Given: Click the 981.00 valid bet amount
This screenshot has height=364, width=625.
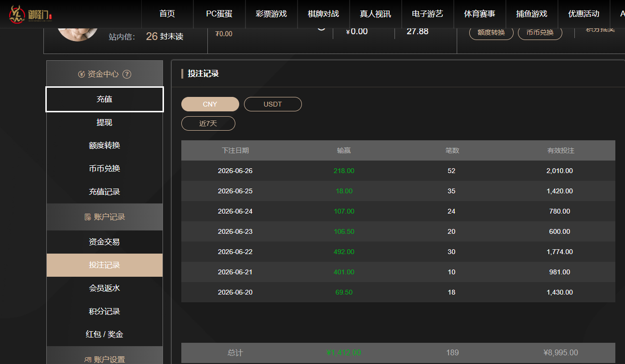Looking at the screenshot, I should [559, 272].
